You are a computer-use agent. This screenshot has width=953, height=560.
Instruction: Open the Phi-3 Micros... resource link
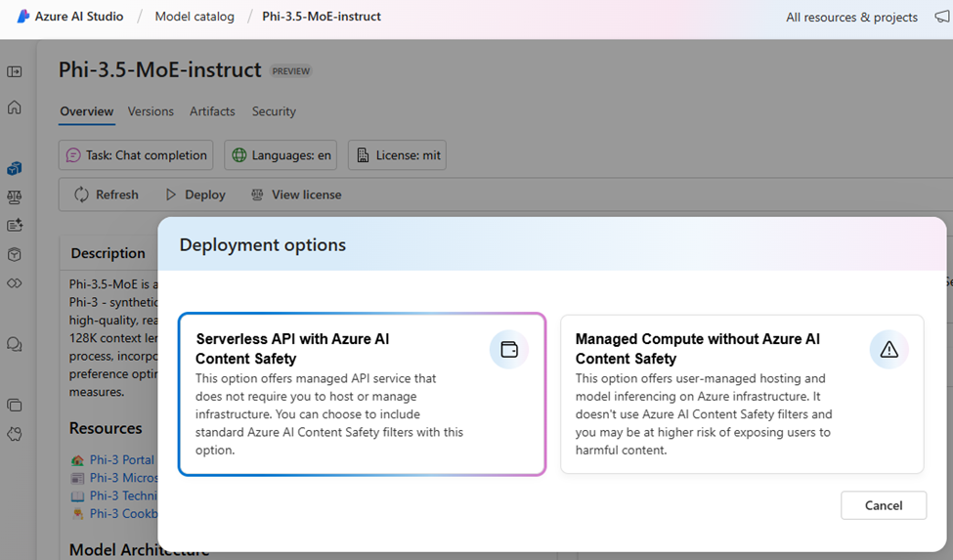pyautogui.click(x=124, y=477)
